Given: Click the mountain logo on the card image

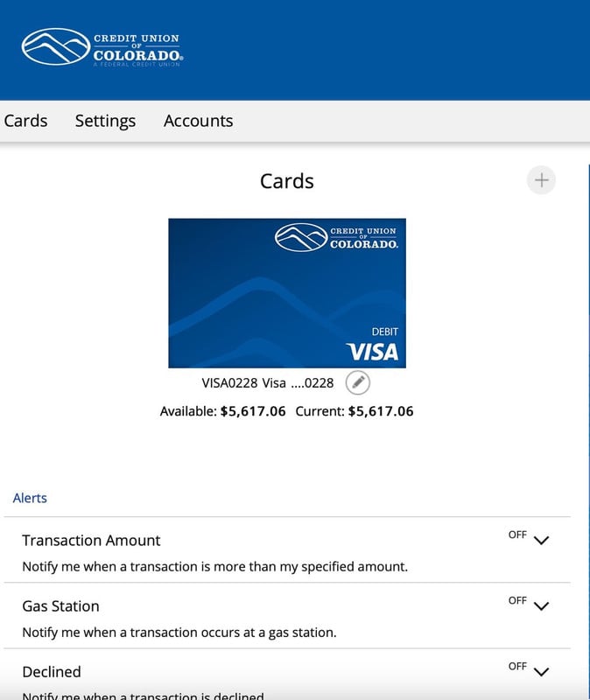Looking at the screenshot, I should [x=301, y=237].
